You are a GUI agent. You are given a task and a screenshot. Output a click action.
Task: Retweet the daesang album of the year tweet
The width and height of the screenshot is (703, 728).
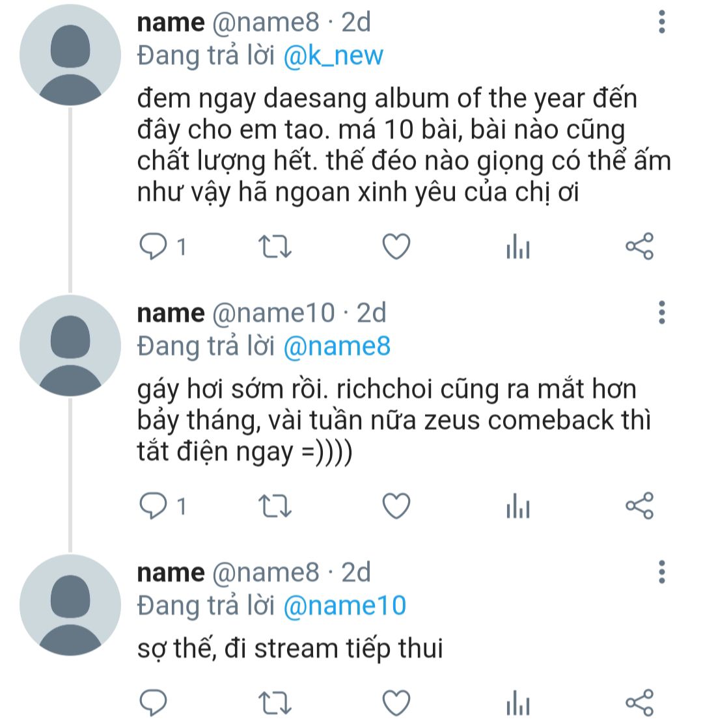tap(275, 246)
